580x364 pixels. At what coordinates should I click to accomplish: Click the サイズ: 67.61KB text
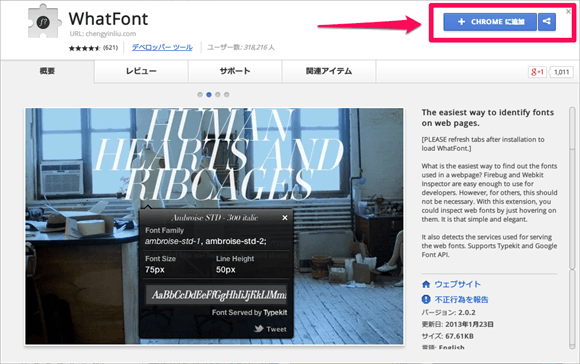pos(448,336)
